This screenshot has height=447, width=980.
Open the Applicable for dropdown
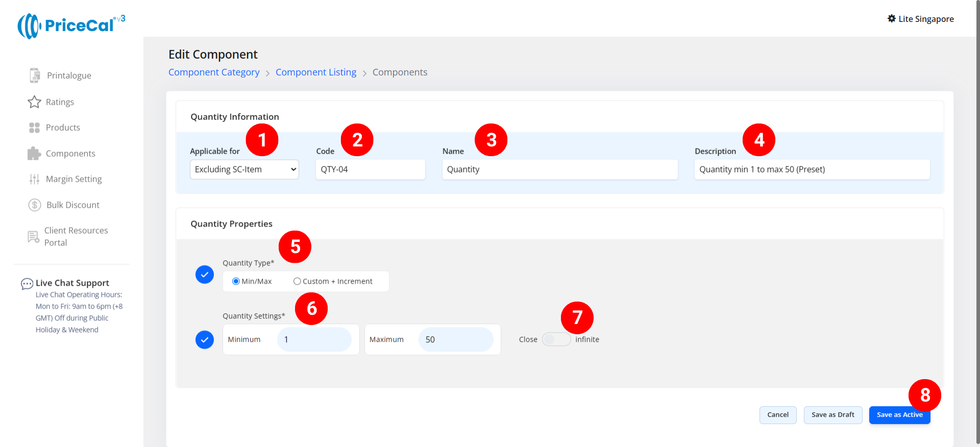pyautogui.click(x=244, y=169)
